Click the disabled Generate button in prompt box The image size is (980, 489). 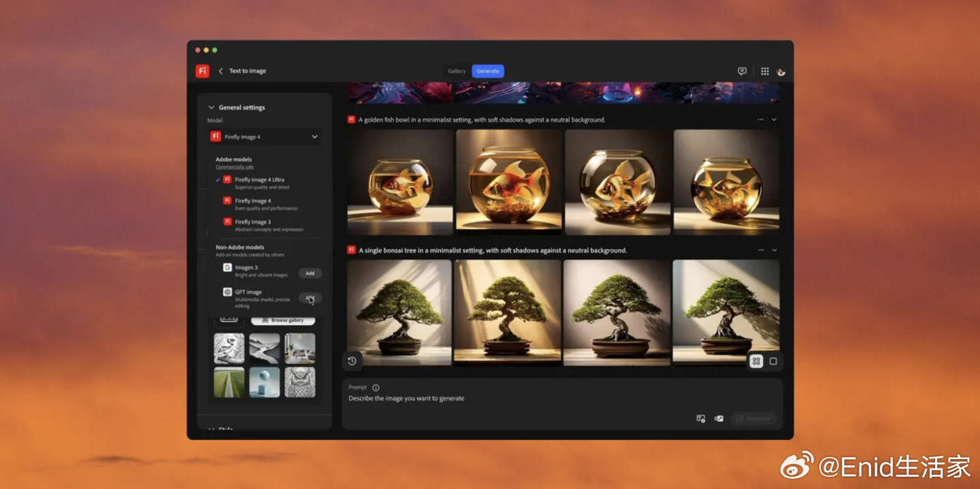pyautogui.click(x=753, y=418)
